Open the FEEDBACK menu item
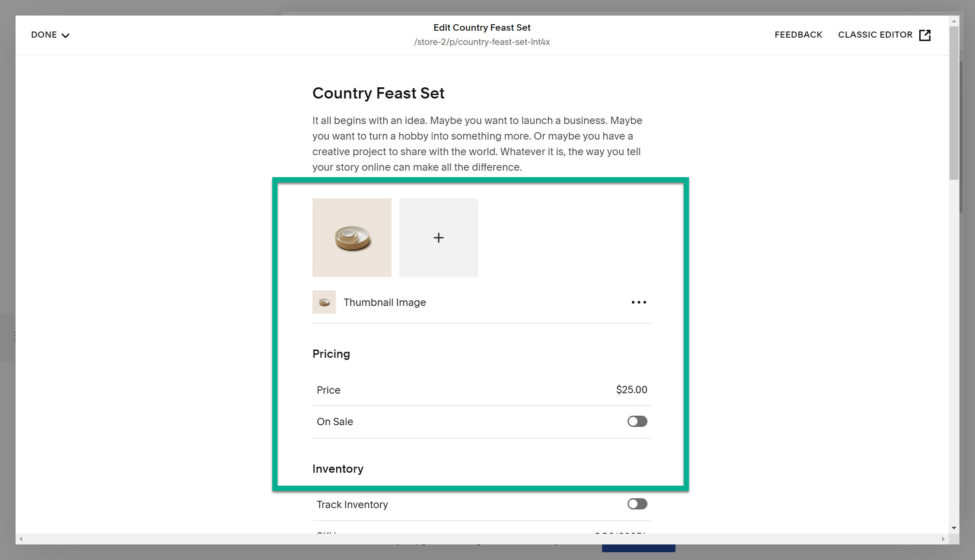The width and height of the screenshot is (975, 560). 798,35
